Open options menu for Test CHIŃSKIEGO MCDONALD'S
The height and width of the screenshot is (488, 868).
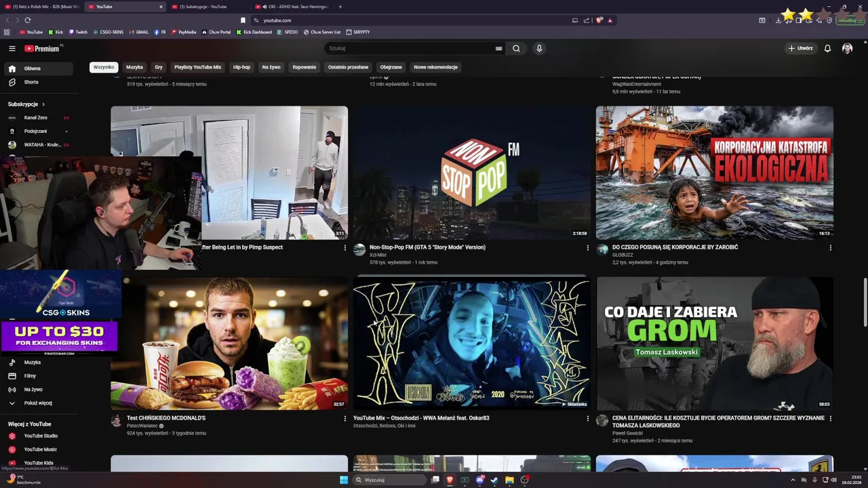(344, 419)
